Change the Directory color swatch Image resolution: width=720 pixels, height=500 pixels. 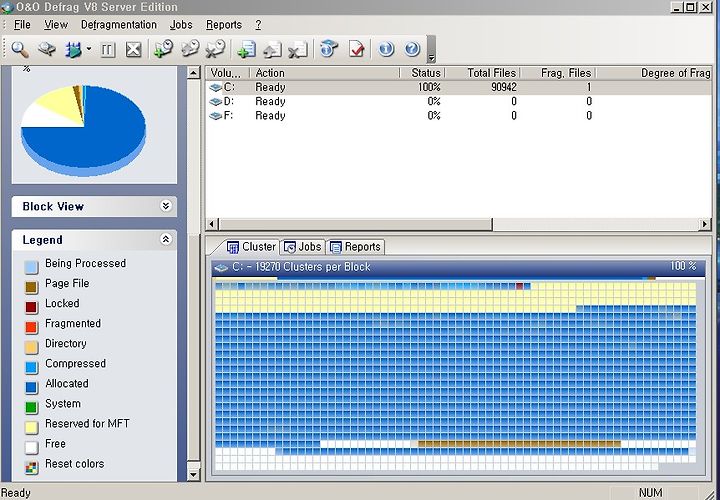(x=31, y=347)
